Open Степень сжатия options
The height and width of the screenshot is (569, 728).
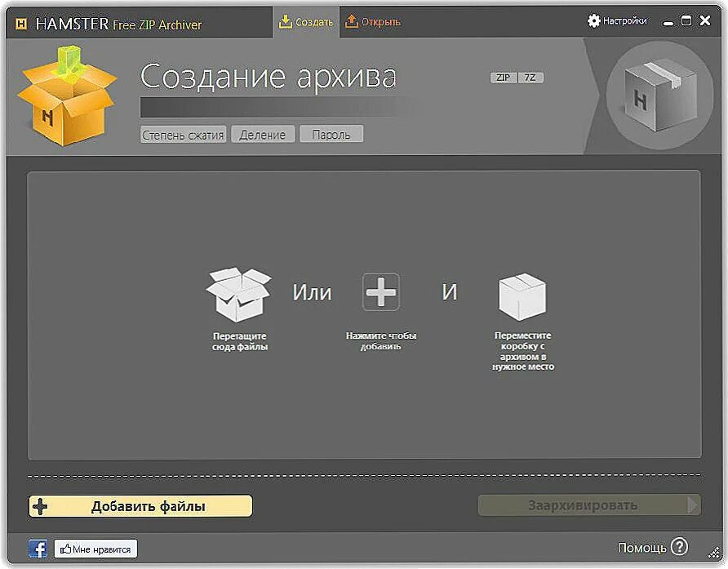(183, 135)
